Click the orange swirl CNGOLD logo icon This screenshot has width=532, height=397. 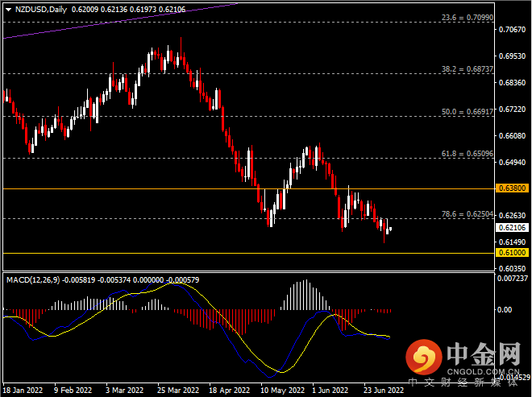[x=423, y=357]
